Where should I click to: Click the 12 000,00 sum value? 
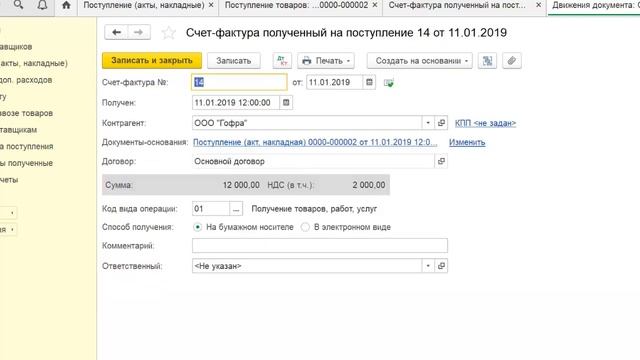[x=241, y=185]
